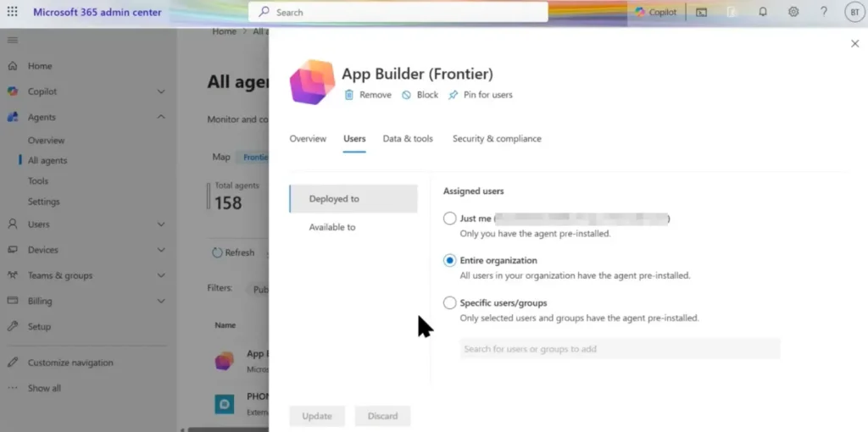Image resolution: width=868 pixels, height=432 pixels.
Task: Open the settings gear icon
Action: click(x=793, y=12)
